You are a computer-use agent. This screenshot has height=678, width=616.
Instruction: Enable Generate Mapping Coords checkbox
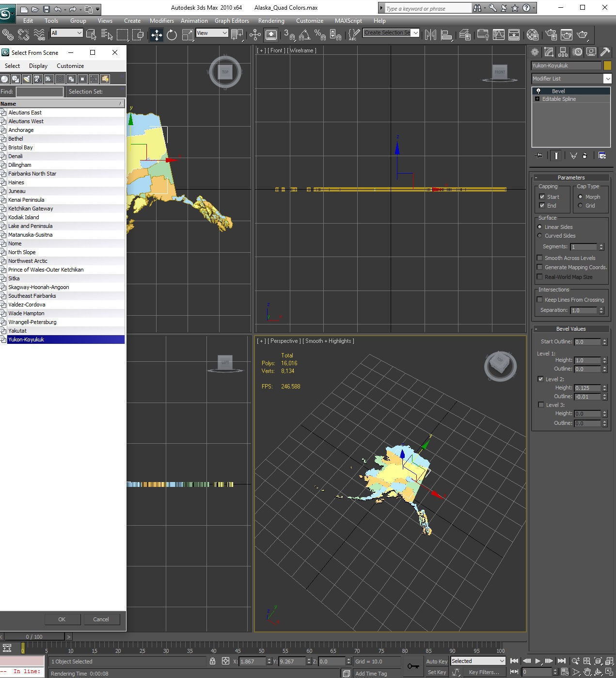tap(539, 267)
